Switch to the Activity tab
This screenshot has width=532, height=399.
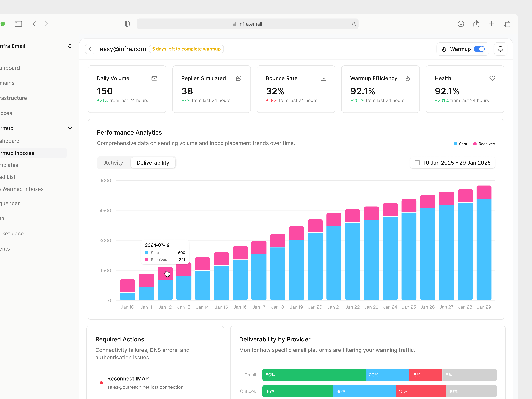[113, 163]
